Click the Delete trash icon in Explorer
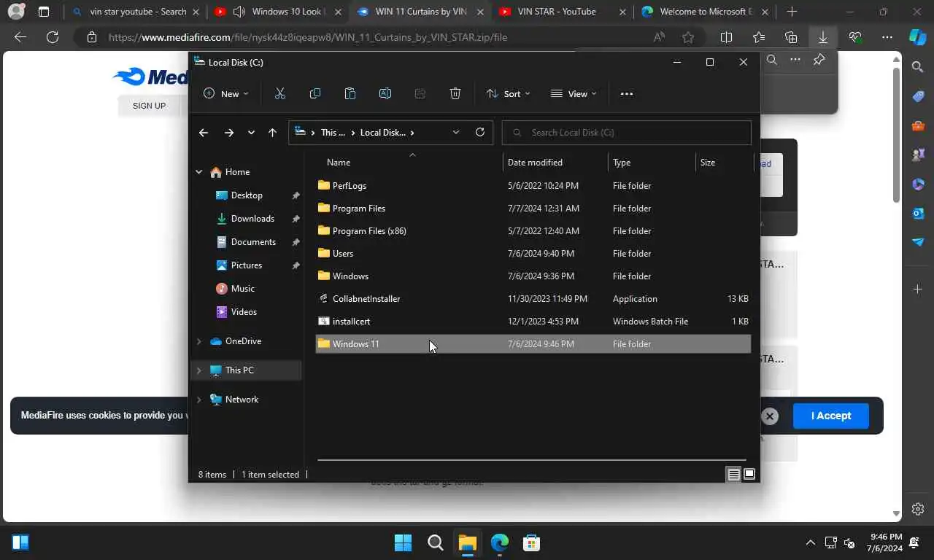 coord(455,93)
